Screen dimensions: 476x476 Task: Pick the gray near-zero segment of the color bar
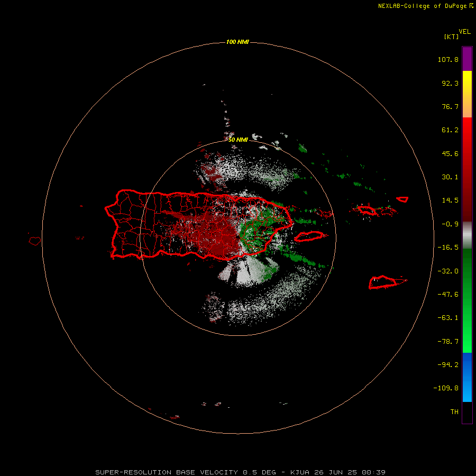(467, 235)
